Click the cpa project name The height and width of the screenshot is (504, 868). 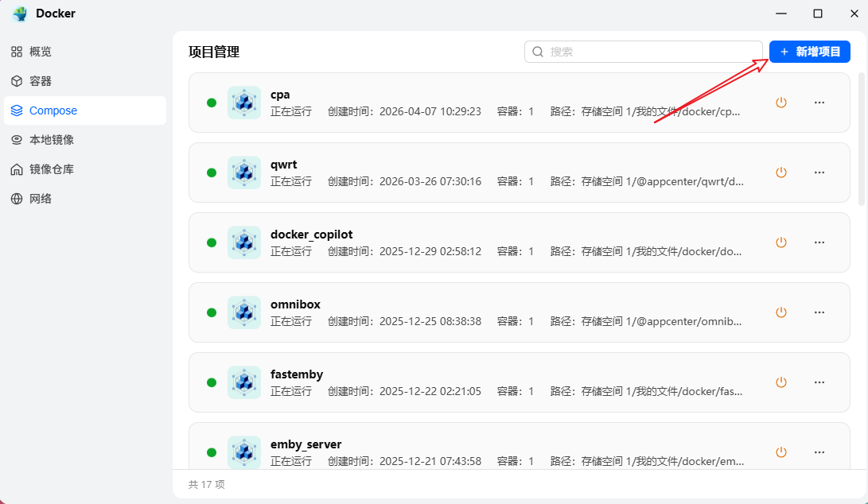click(x=280, y=95)
